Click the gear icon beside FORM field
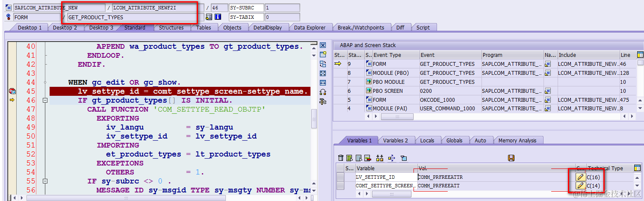Image resolution: width=644 pixels, height=201 pixels. (9, 17)
